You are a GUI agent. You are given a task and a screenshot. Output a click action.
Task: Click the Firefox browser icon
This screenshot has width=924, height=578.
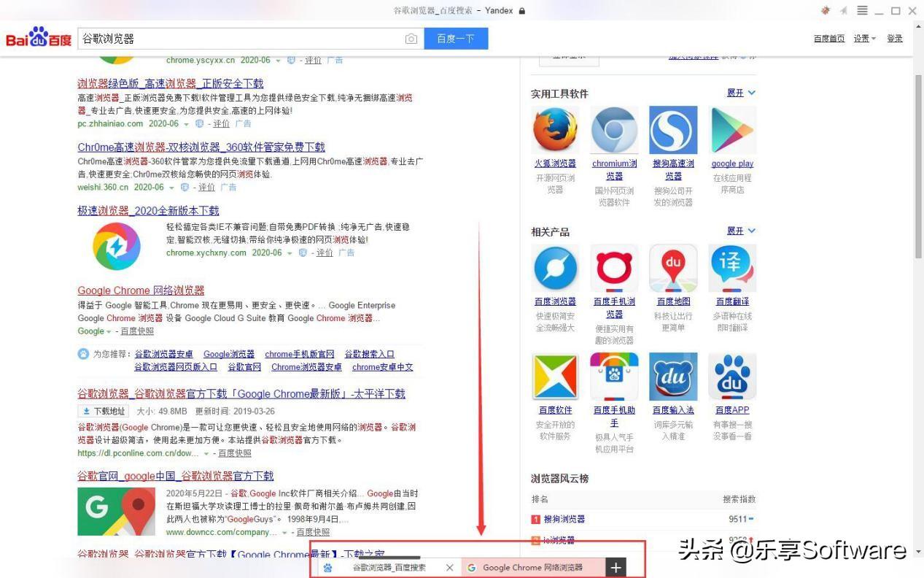pyautogui.click(x=555, y=131)
